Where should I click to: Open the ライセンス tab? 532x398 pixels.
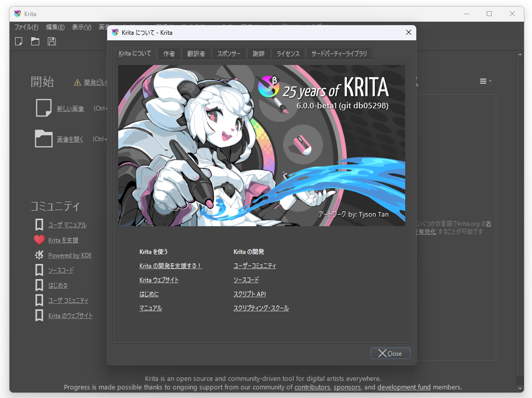click(x=288, y=53)
